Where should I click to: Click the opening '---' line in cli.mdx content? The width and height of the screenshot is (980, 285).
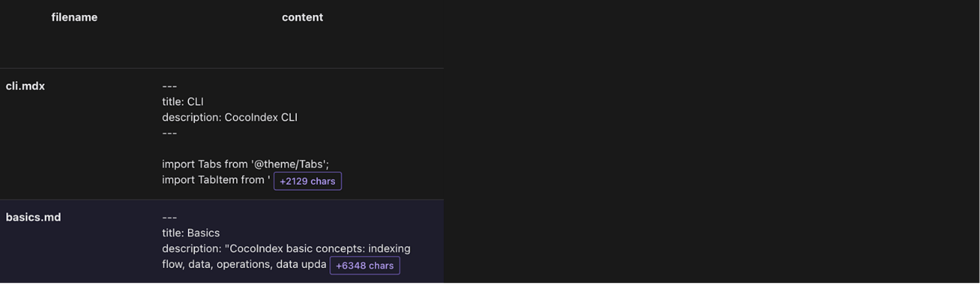(169, 86)
